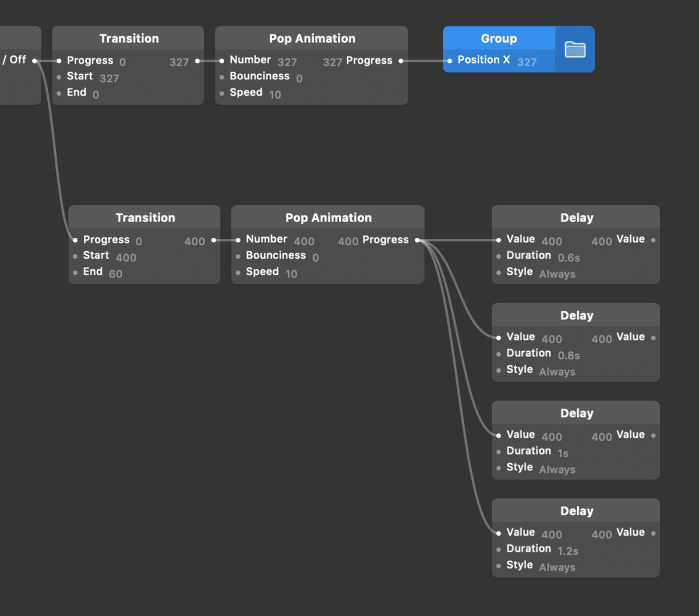This screenshot has height=616, width=699.
Task: Click the top Transition Start input port
Action: click(59, 77)
